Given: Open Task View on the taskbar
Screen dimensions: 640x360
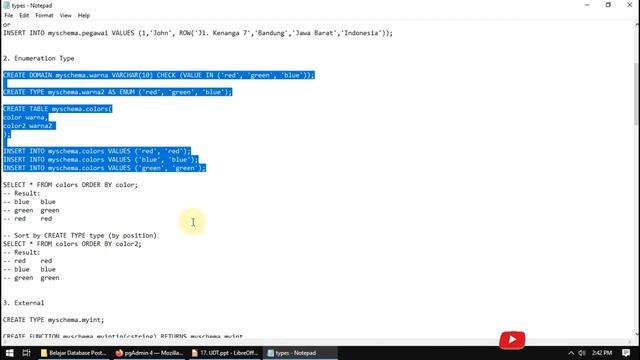Looking at the screenshot, I should coord(27,353).
